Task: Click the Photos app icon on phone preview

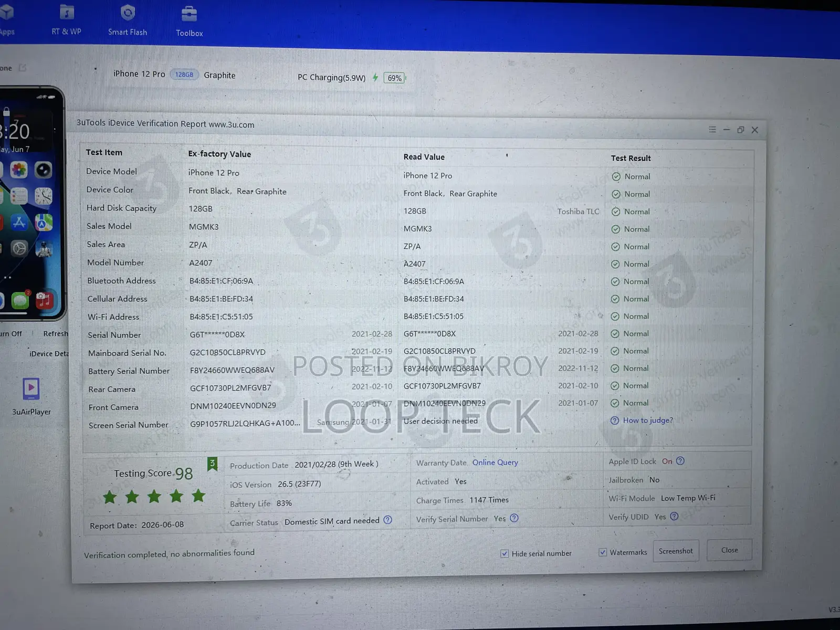Action: click(x=18, y=170)
